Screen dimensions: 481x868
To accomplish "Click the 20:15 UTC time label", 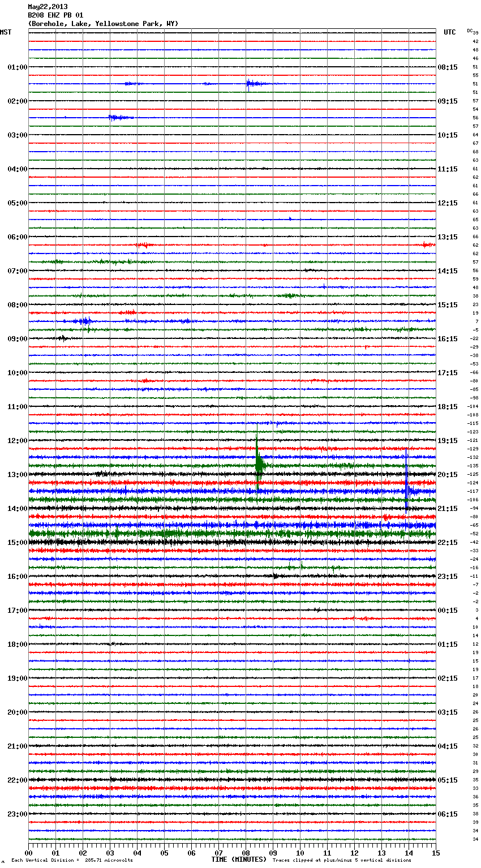I will pos(448,475).
